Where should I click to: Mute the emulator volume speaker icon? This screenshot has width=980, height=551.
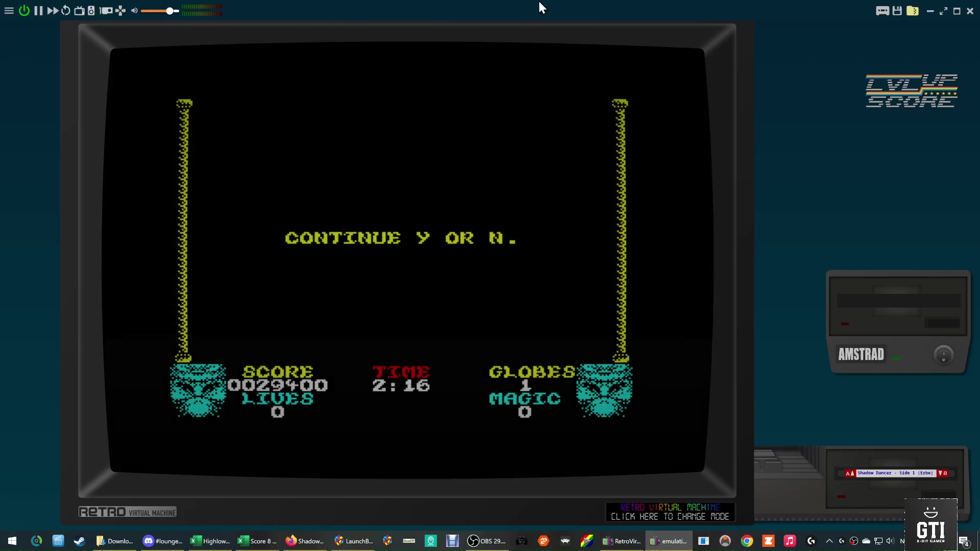click(134, 11)
